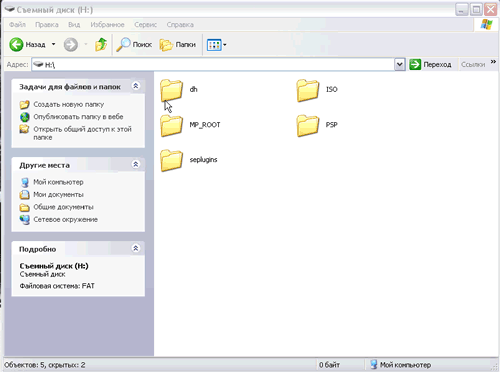Click Опубликовать папку в вебе link
This screenshot has height=372, width=500.
[78, 117]
